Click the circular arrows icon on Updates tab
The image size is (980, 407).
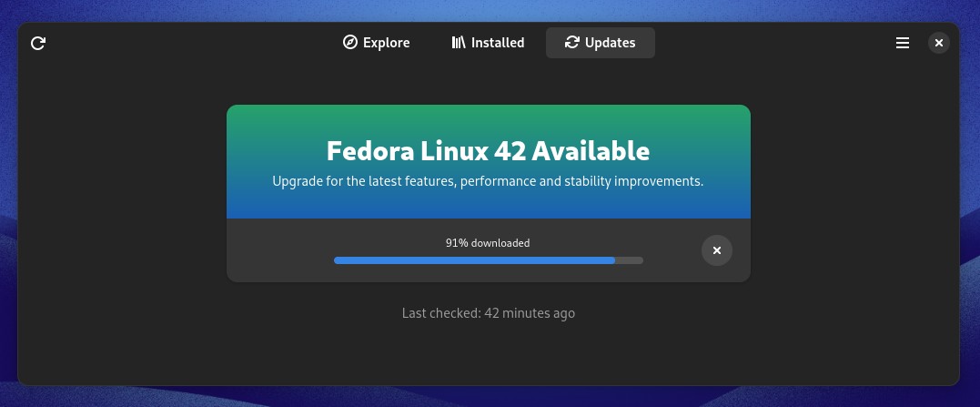point(571,43)
